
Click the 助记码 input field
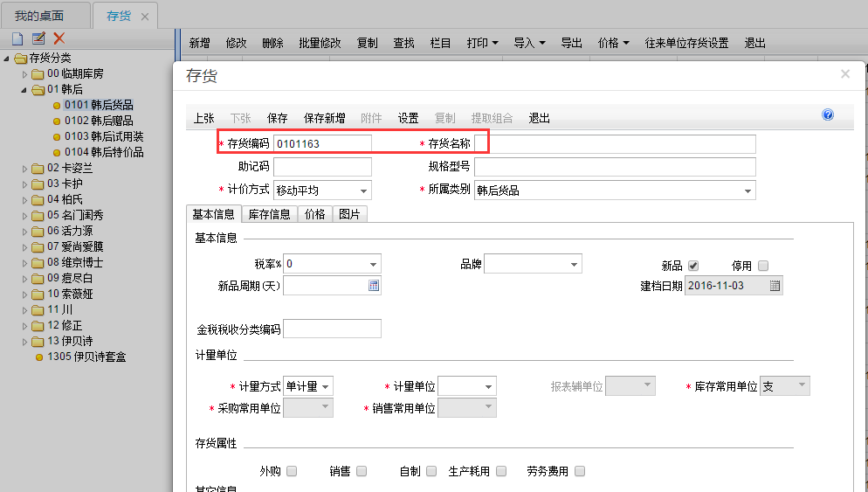pyautogui.click(x=323, y=167)
